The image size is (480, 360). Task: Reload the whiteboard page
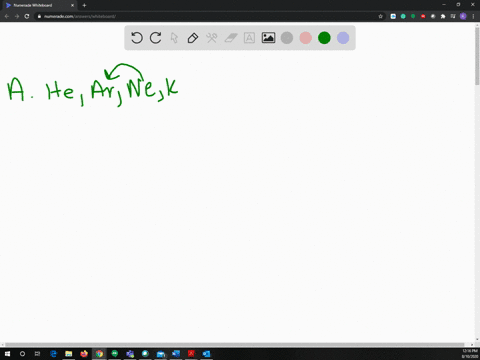click(x=27, y=16)
